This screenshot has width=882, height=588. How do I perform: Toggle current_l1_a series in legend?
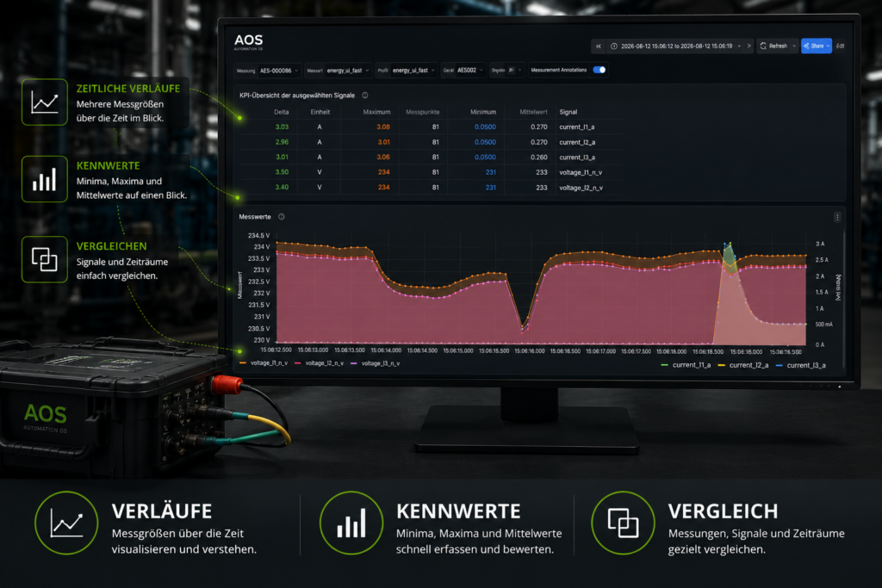click(x=686, y=365)
